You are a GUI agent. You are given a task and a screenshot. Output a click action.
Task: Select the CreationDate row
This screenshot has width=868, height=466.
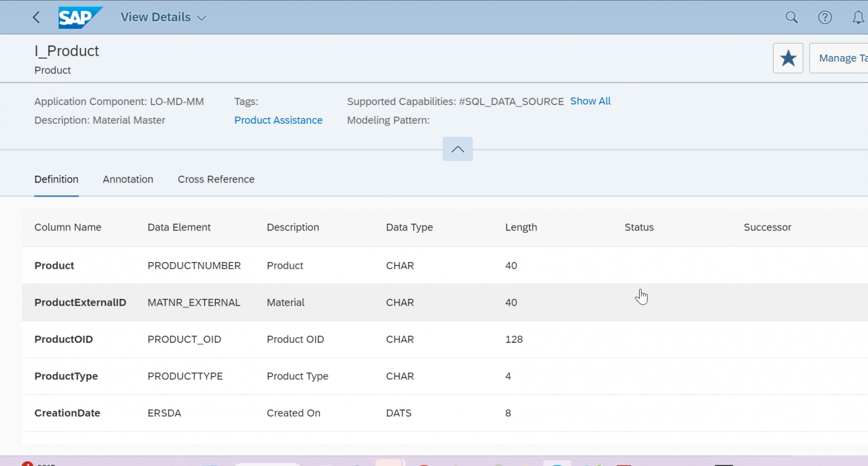[x=67, y=413]
